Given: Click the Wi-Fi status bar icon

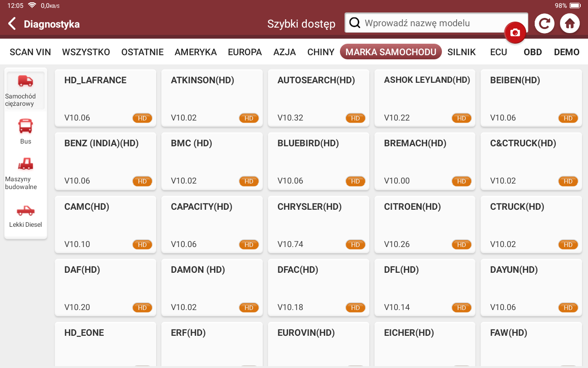Looking at the screenshot, I should [x=32, y=6].
